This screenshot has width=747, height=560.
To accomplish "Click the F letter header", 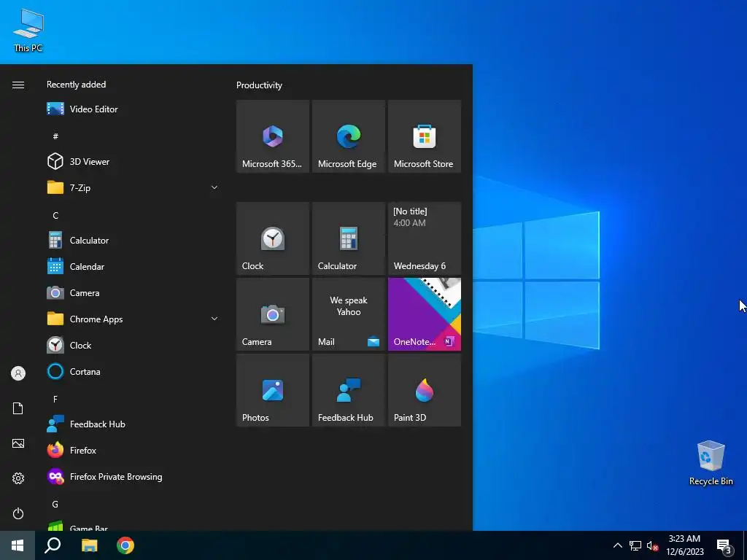I will click(55, 399).
